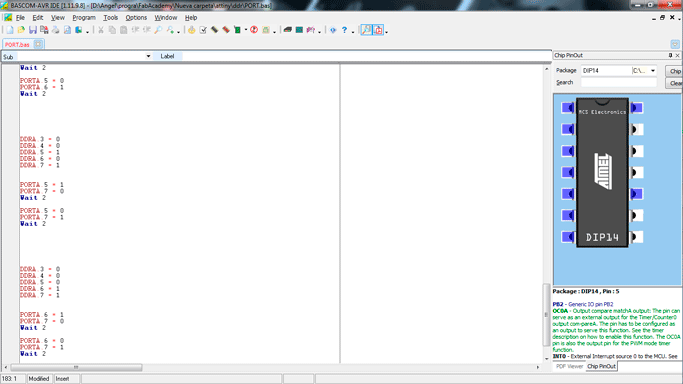This screenshot has height=384, width=683.
Task: Select pin 7 at the chip's bottom-left
Action: tap(568, 237)
